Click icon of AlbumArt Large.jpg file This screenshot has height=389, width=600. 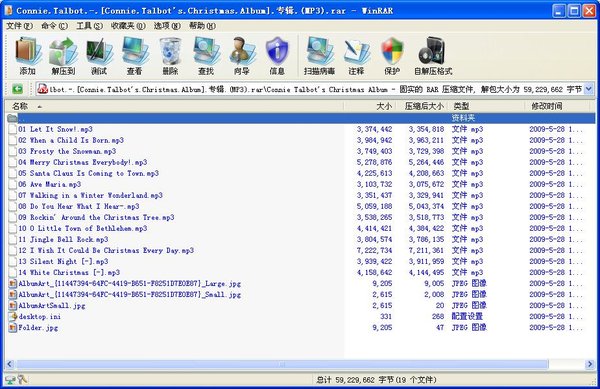(x=13, y=284)
